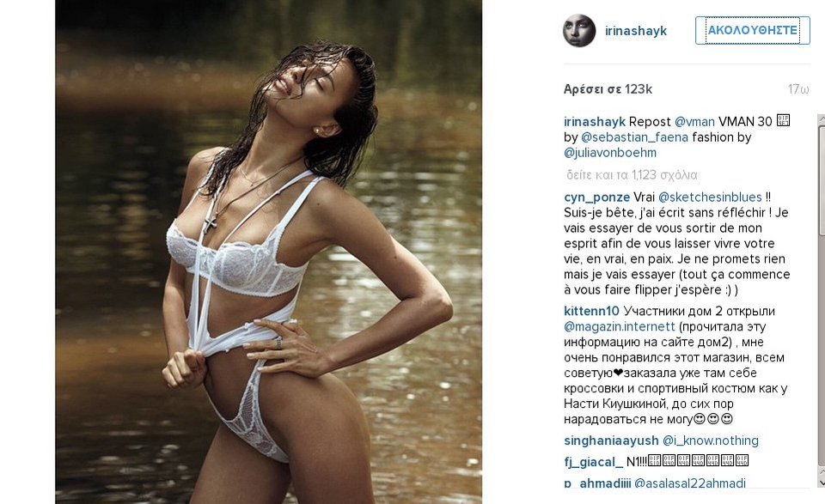Visit @juliavonboehm tagged profile
This screenshot has height=504, width=825.
(610, 153)
